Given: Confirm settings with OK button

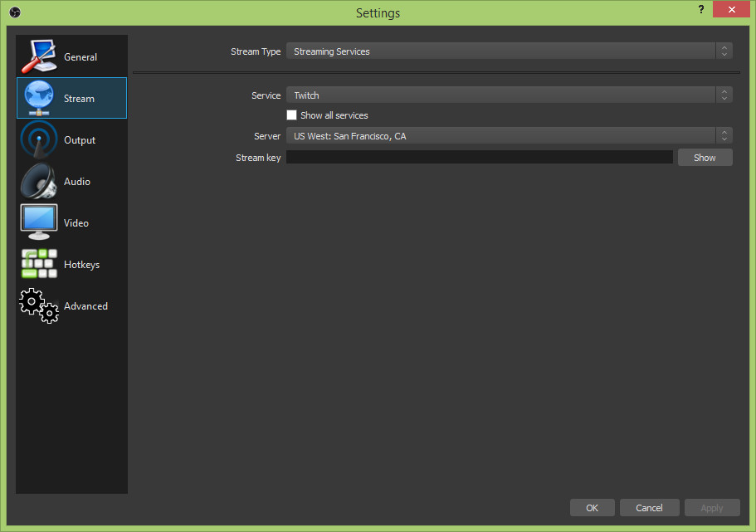Looking at the screenshot, I should click(x=592, y=507).
